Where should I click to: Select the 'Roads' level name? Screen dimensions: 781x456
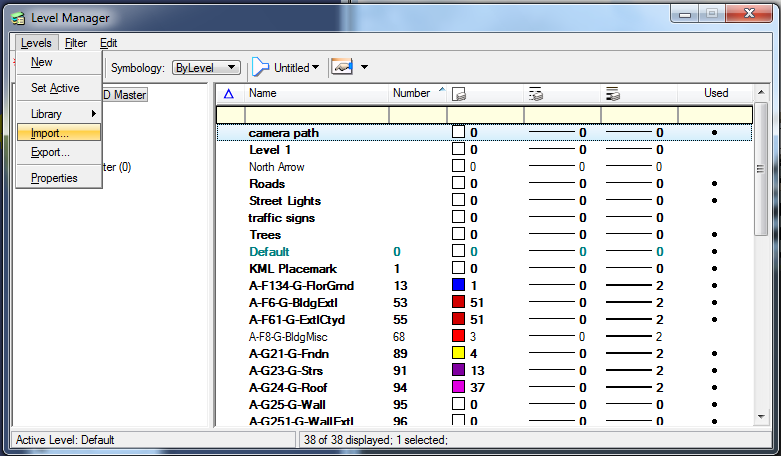click(267, 184)
